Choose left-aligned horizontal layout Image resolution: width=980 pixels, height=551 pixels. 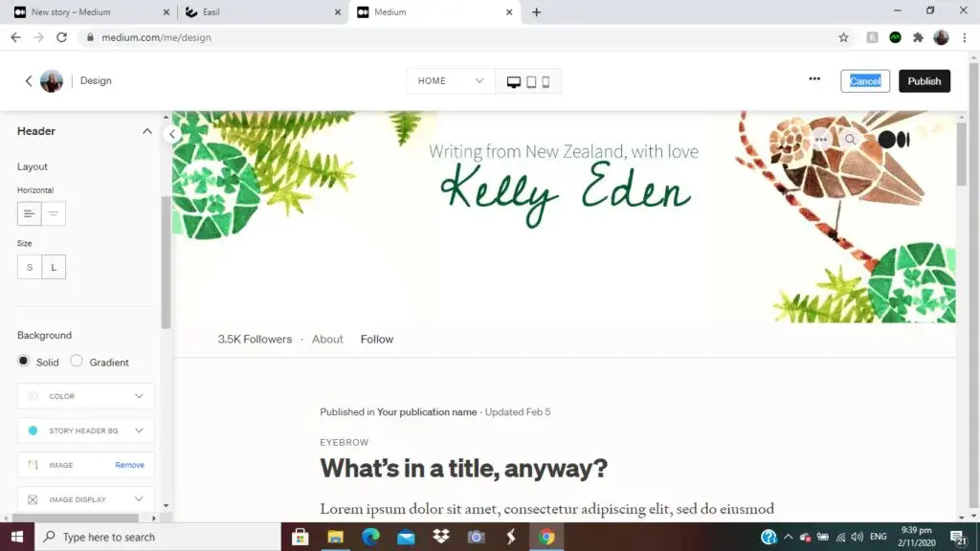(x=30, y=213)
